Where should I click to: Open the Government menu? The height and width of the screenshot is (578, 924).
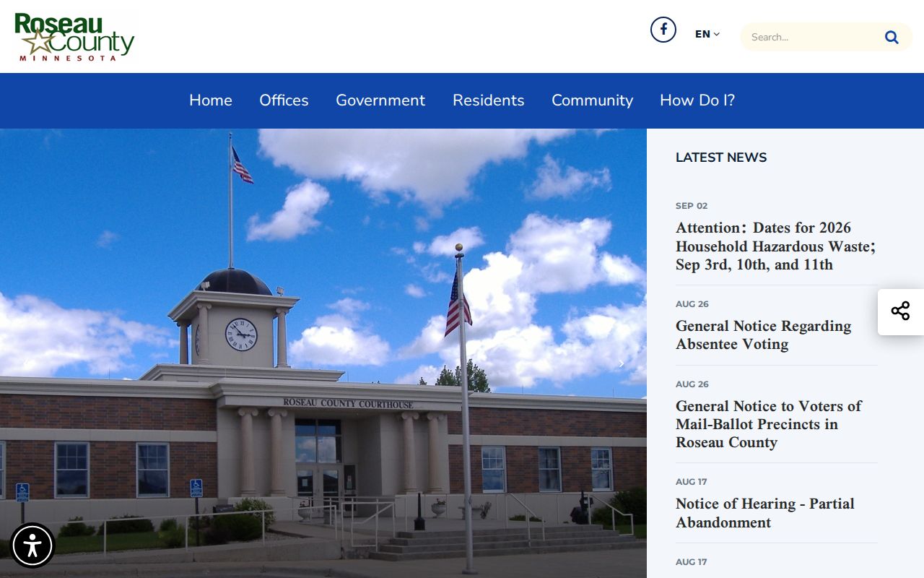(x=380, y=100)
